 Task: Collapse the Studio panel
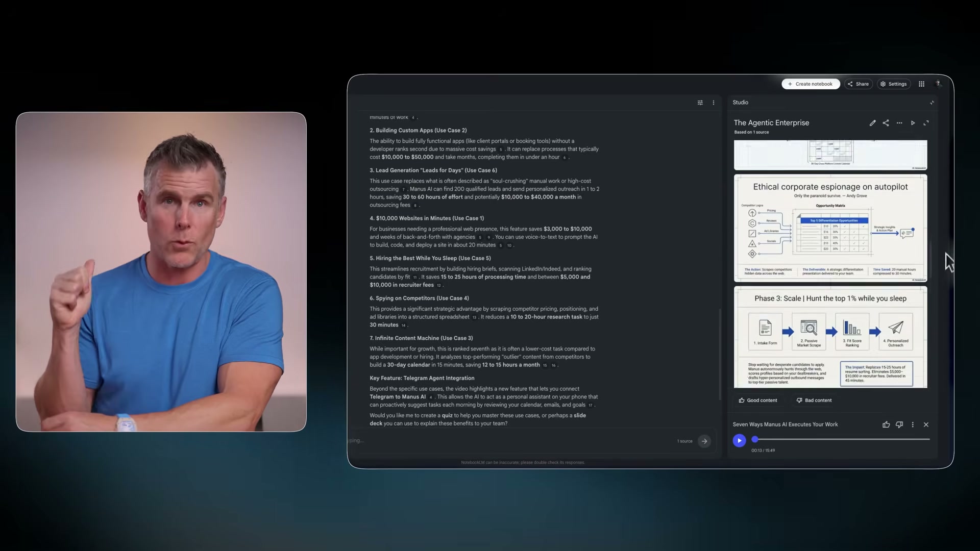pyautogui.click(x=932, y=103)
